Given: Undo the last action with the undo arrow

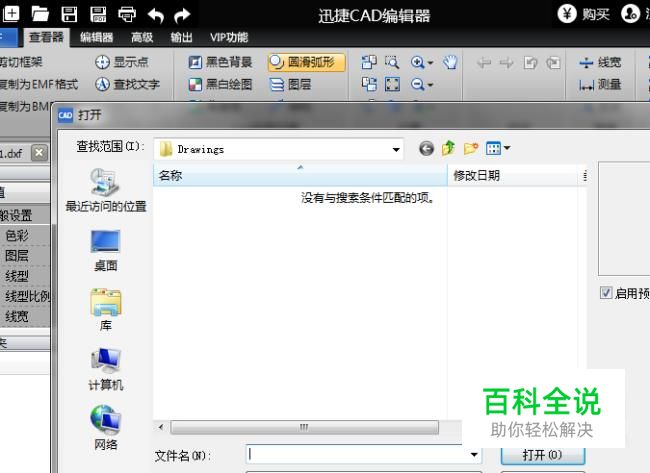Looking at the screenshot, I should click(156, 15).
